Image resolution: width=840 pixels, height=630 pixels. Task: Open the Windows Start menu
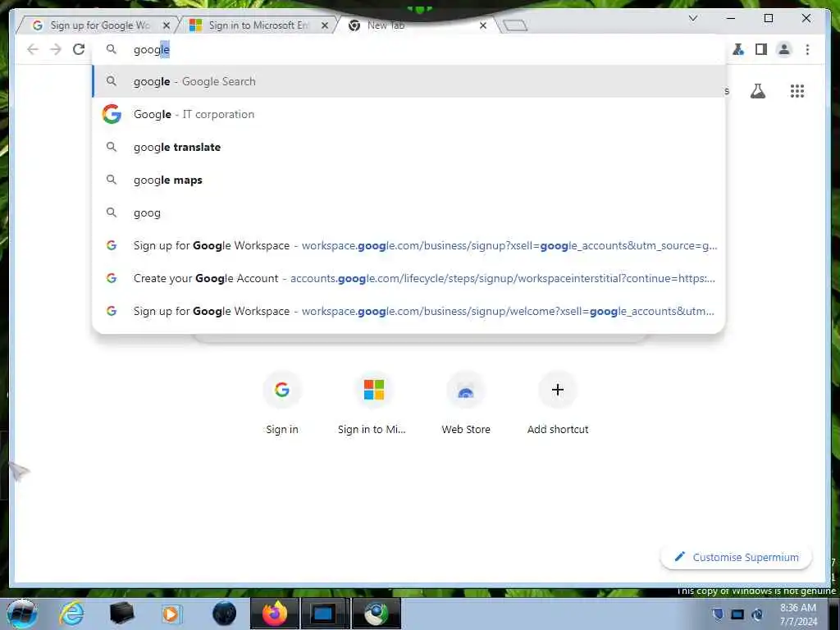tap(21, 614)
